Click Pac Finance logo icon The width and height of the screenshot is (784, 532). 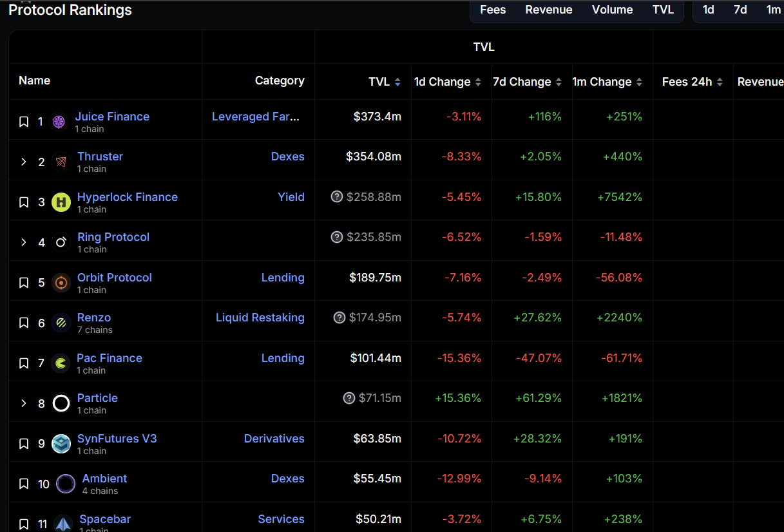61,363
